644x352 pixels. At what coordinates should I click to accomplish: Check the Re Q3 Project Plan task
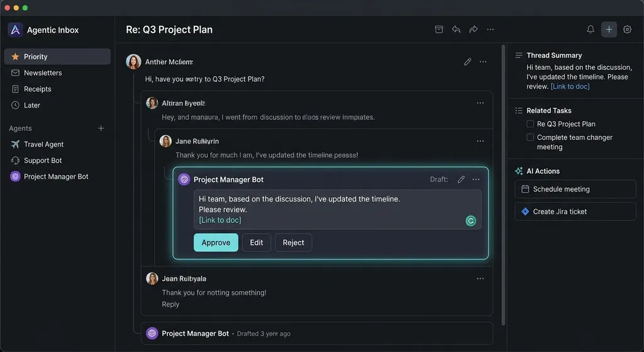530,124
